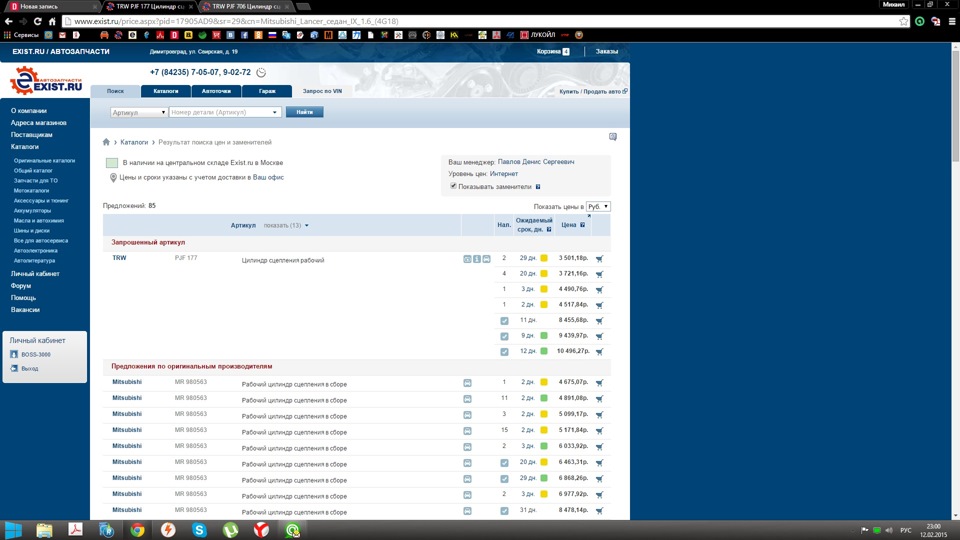
Task: Open the car applicability icon in TRW row
Action: coord(486,259)
